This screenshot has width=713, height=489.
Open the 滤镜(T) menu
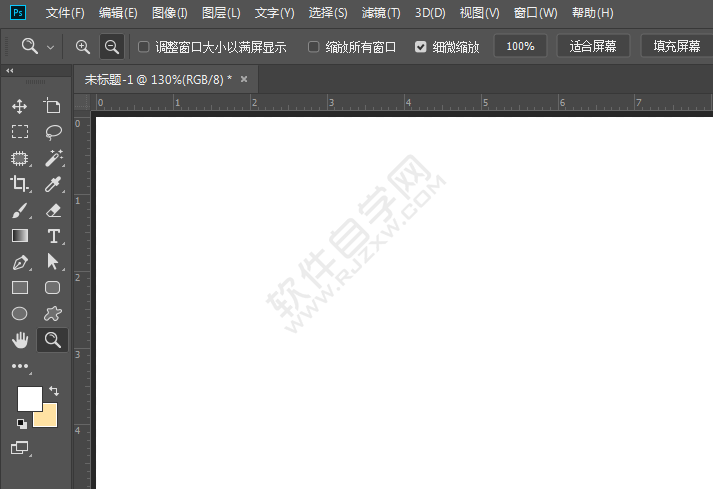pos(380,13)
